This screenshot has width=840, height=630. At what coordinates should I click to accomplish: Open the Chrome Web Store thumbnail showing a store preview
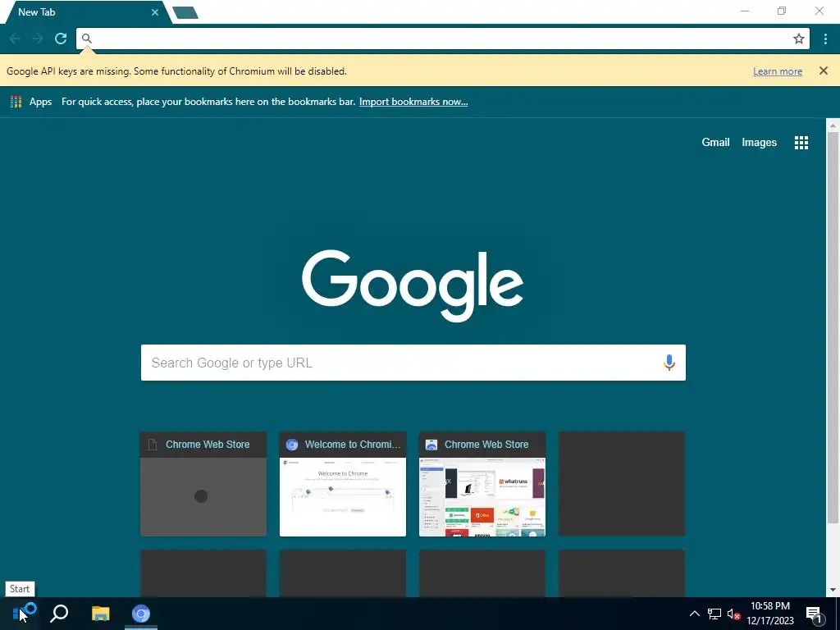tap(482, 484)
